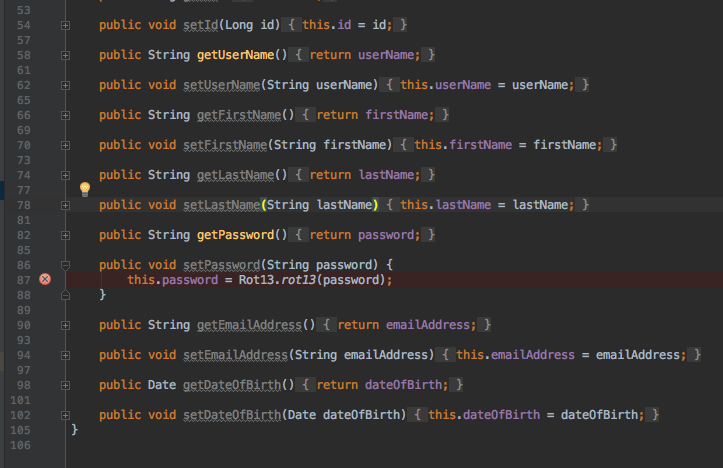Expand the getEmailAddress fold marker

pyautogui.click(x=65, y=325)
